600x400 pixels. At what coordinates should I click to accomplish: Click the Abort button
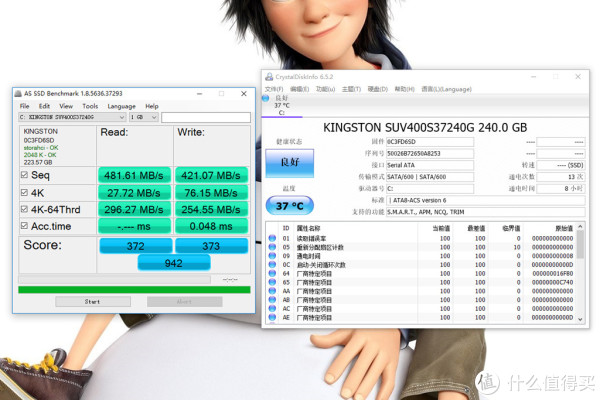(184, 302)
